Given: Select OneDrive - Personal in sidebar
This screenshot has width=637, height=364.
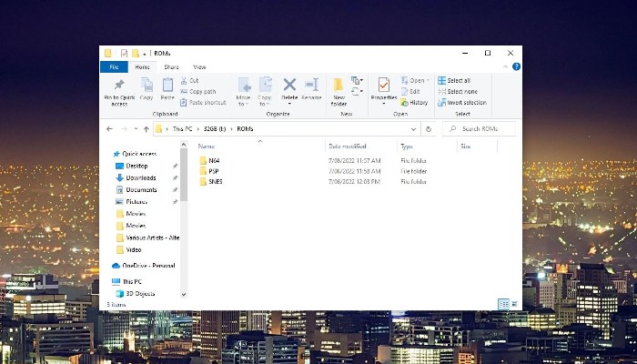Looking at the screenshot, I should [x=144, y=266].
